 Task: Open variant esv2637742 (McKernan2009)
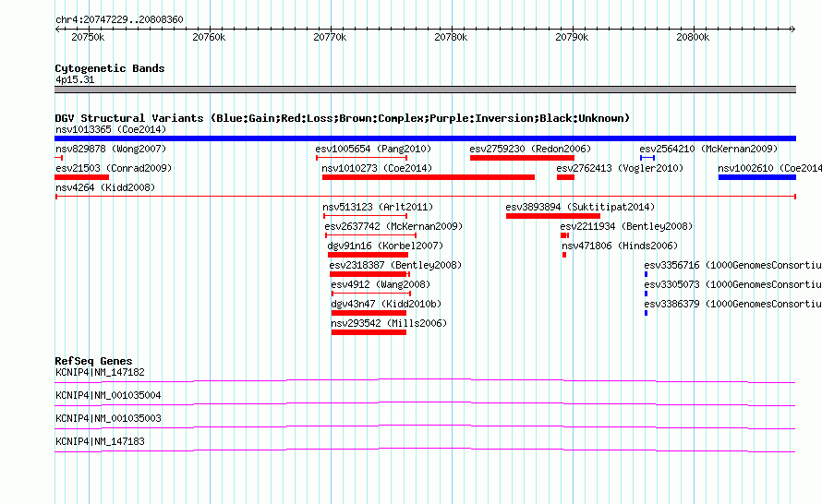tap(393, 226)
